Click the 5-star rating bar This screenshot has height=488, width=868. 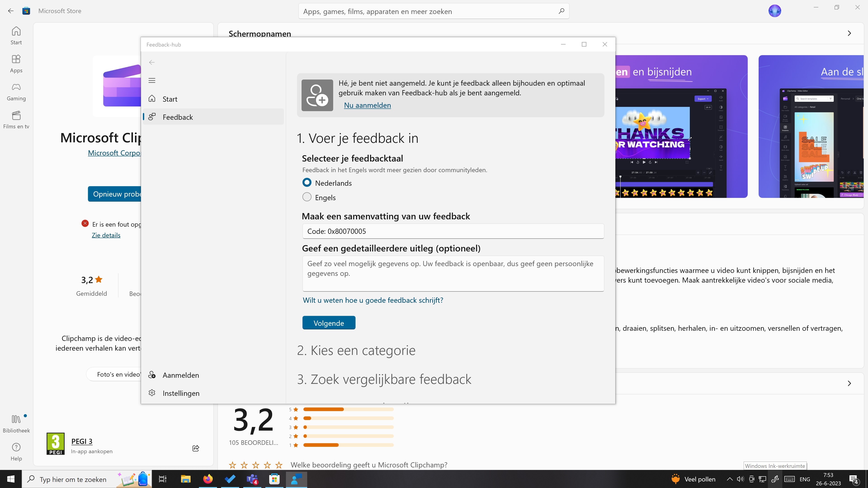[x=348, y=409]
